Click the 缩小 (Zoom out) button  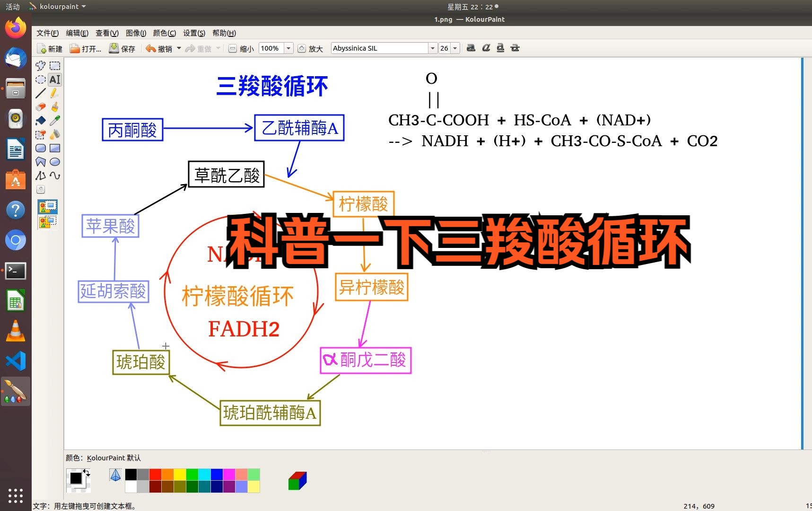tap(241, 48)
